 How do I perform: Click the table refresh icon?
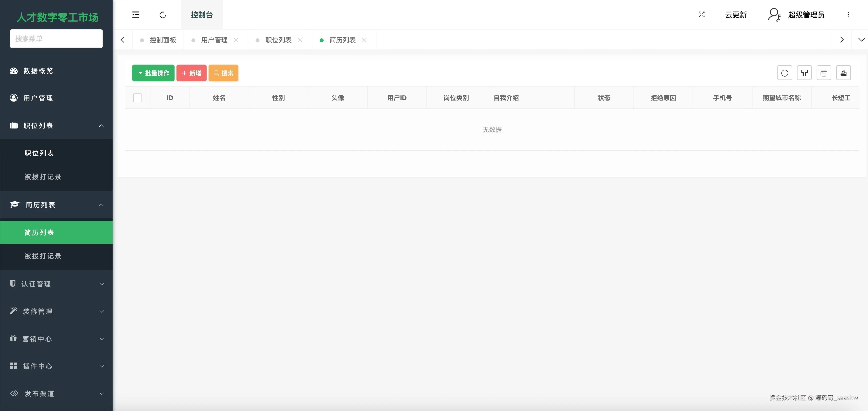[785, 73]
